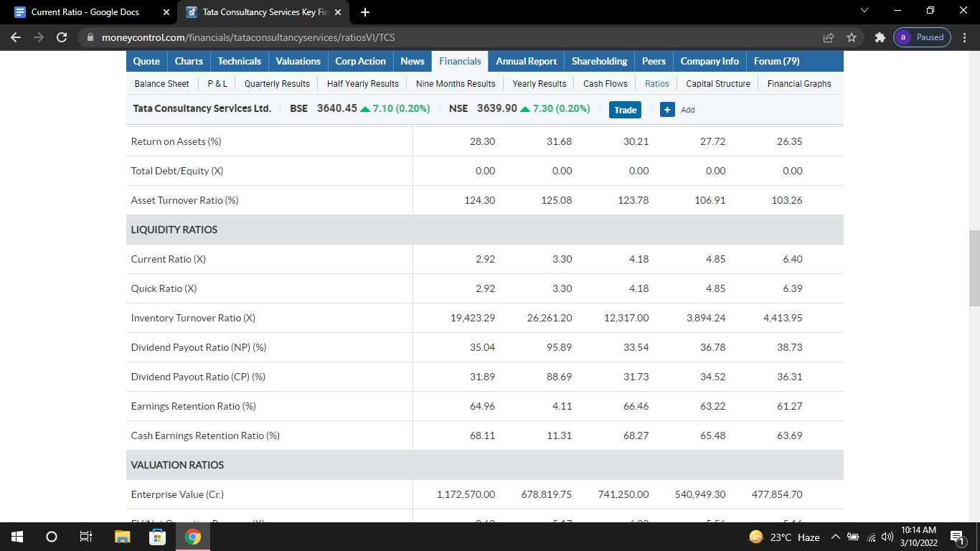Image resolution: width=980 pixels, height=551 pixels.
Task: Open the Charts tab
Action: [189, 61]
